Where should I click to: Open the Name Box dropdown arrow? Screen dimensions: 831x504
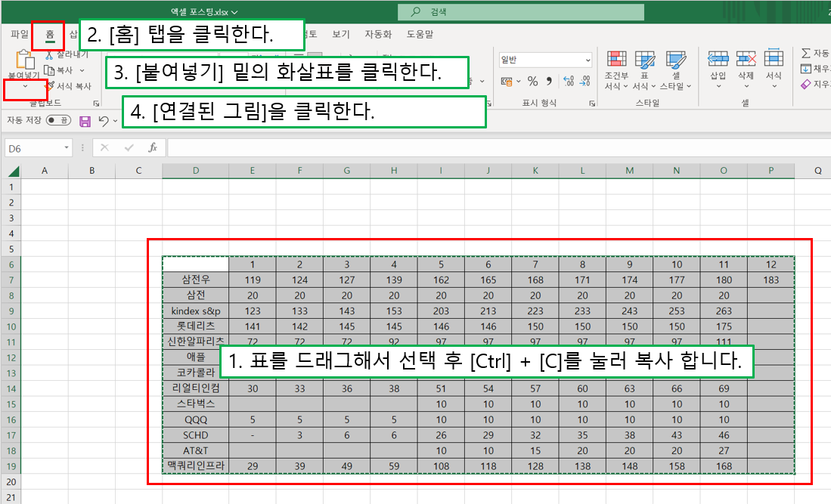tap(67, 147)
